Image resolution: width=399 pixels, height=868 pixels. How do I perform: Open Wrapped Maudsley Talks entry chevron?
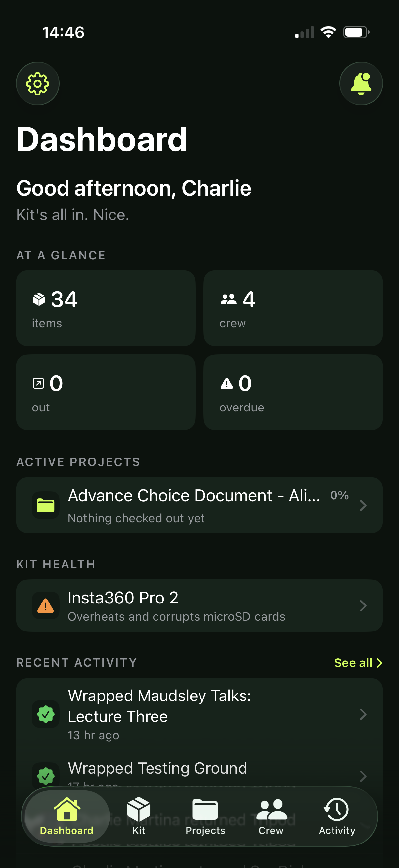pos(363,714)
